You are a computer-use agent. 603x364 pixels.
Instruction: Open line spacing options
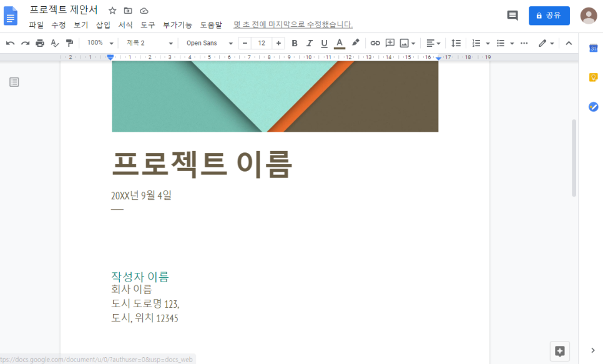coord(456,43)
